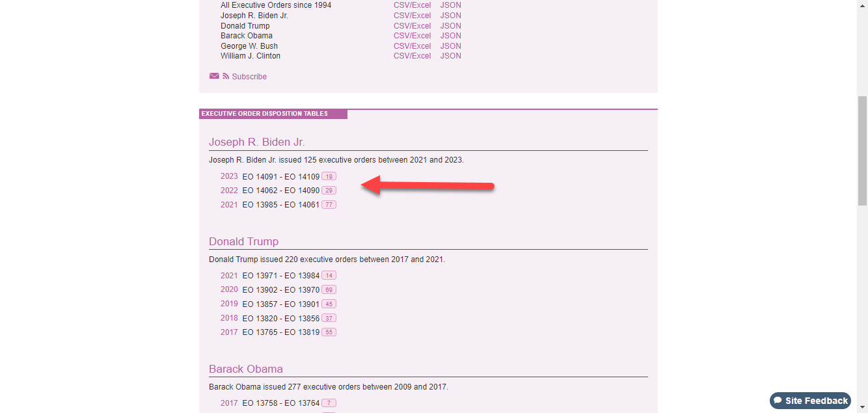This screenshot has height=413, width=868.
Task: Click the email envelope Subscribe icon
Action: point(214,76)
